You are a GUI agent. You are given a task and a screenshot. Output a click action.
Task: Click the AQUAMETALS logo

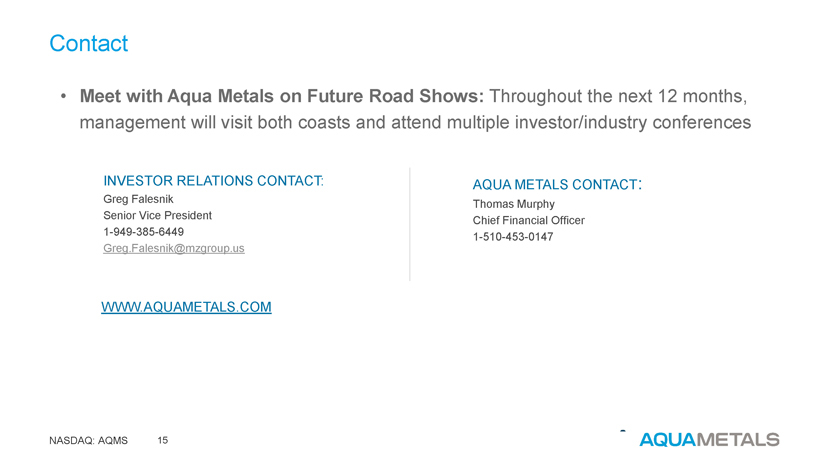tap(709, 439)
